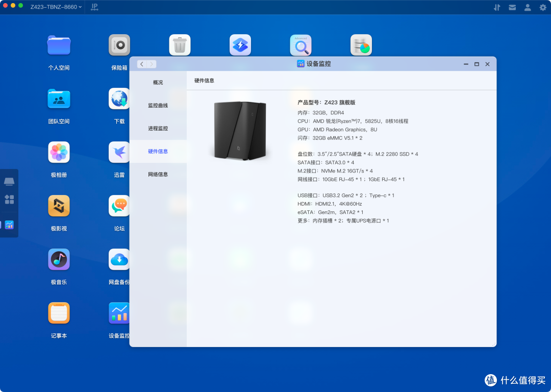Click the 硬件信息 page heading

[204, 81]
